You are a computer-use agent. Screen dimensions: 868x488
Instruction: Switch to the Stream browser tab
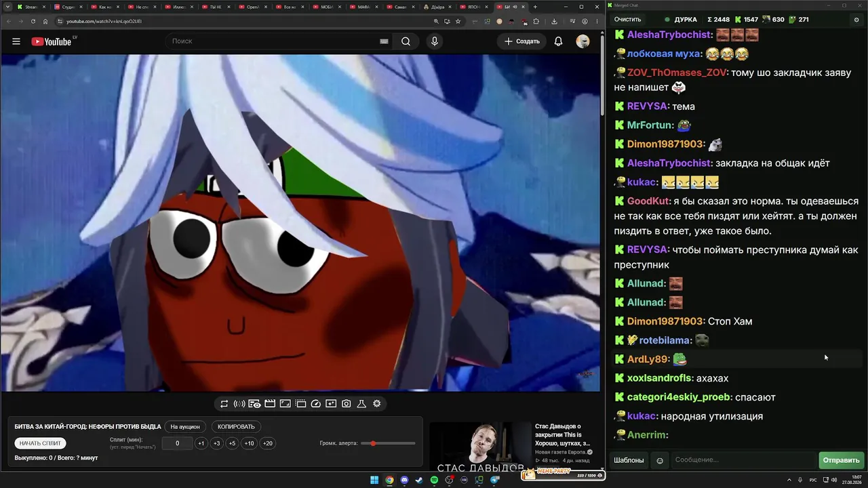click(x=31, y=7)
